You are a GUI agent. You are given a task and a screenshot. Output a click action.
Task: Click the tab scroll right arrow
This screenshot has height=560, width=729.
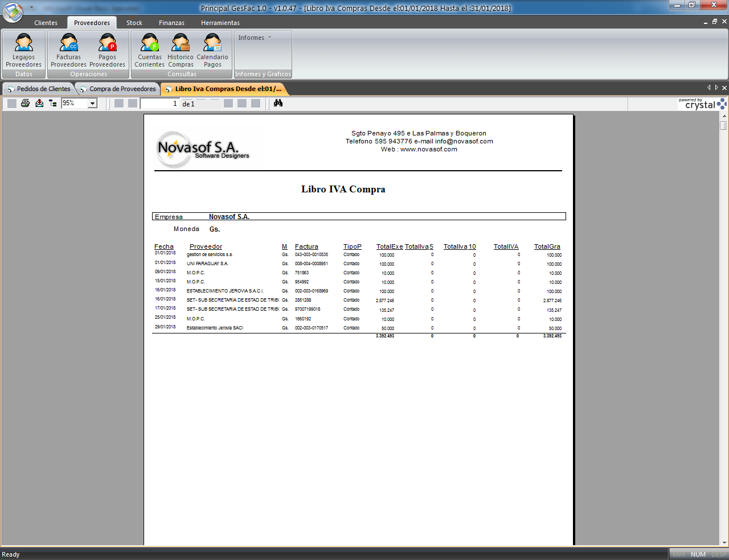716,88
